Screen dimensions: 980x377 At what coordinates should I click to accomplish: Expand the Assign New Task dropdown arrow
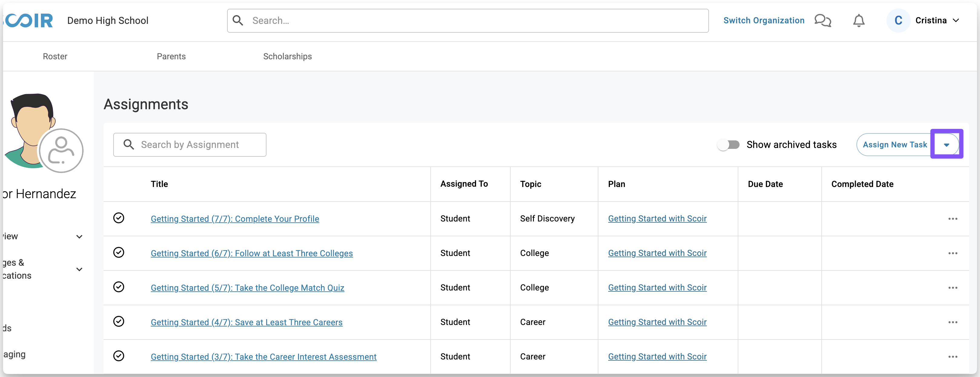coord(946,145)
